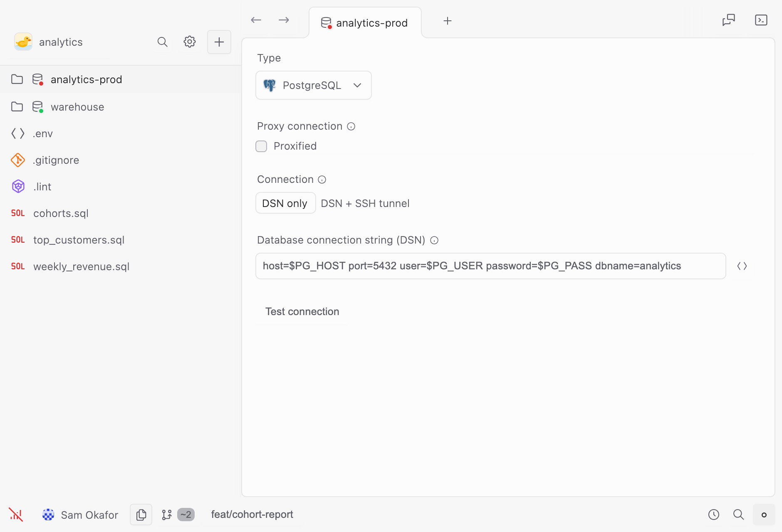Open top_customers.sql query file

click(121, 240)
